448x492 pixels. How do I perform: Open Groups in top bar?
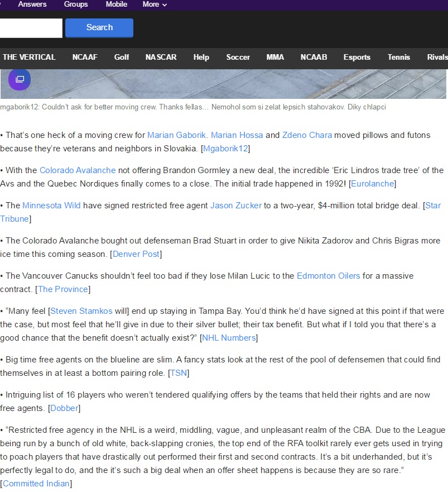coord(76,4)
